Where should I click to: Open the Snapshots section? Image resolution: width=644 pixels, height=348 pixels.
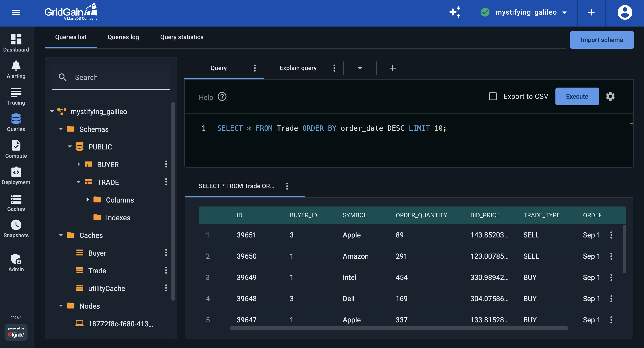click(x=16, y=229)
